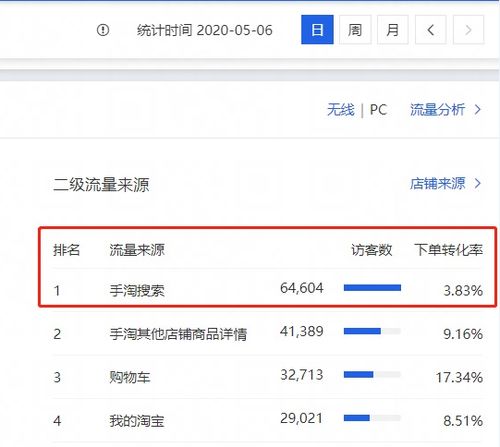Click the 统计时间 2020-05-06 date text

coord(205,30)
